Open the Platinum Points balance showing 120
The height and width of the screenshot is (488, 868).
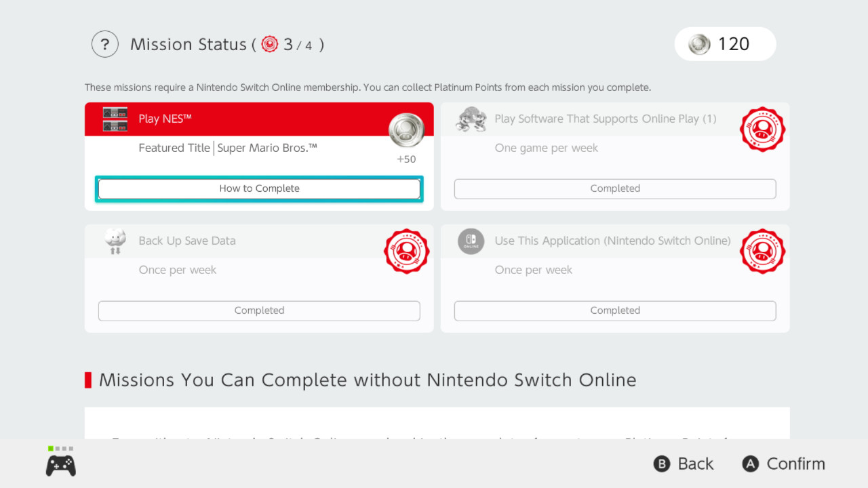tap(725, 43)
